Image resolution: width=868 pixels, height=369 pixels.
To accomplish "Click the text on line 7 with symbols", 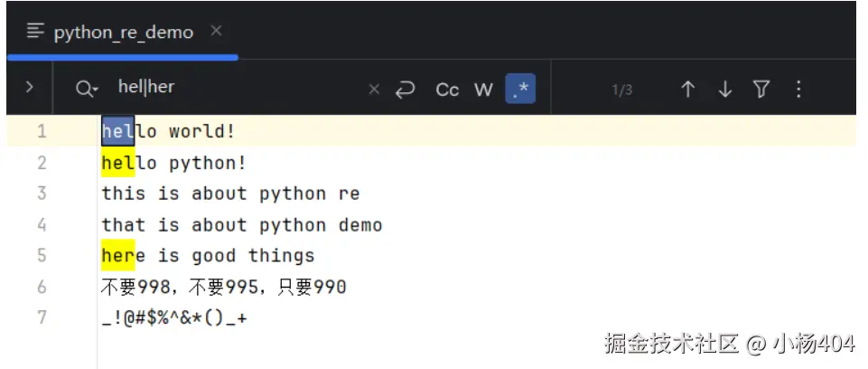I will [x=174, y=318].
